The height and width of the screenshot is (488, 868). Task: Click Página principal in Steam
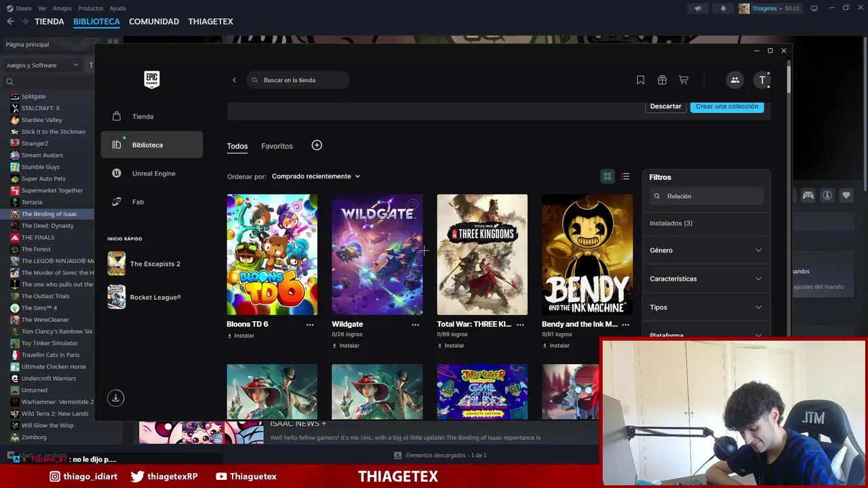point(27,44)
